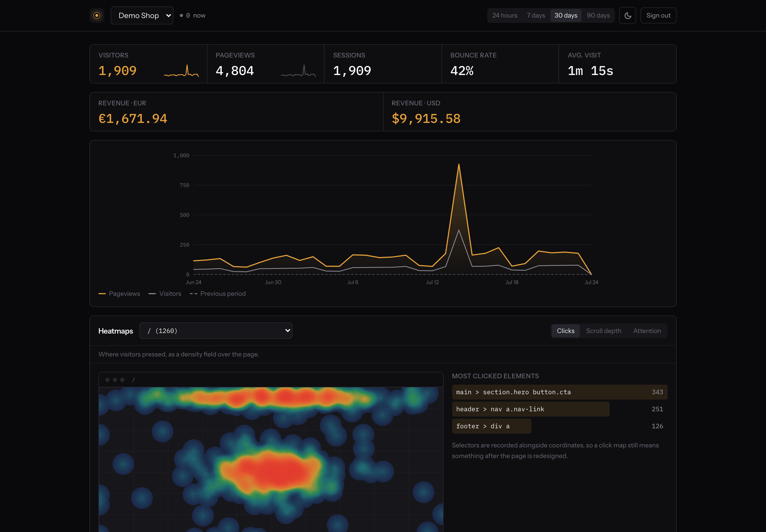Toggle the Previous period legend entry
Screen dimensions: 766x532
click(x=218, y=294)
